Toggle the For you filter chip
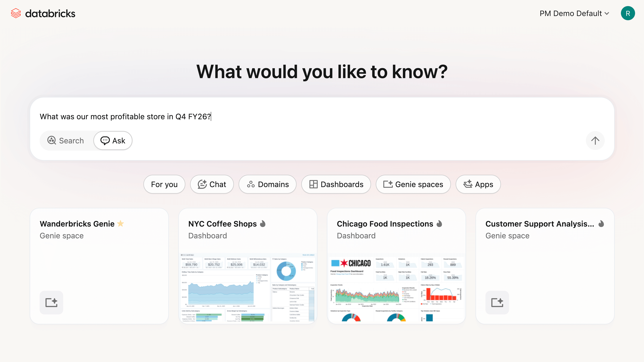 click(x=164, y=184)
